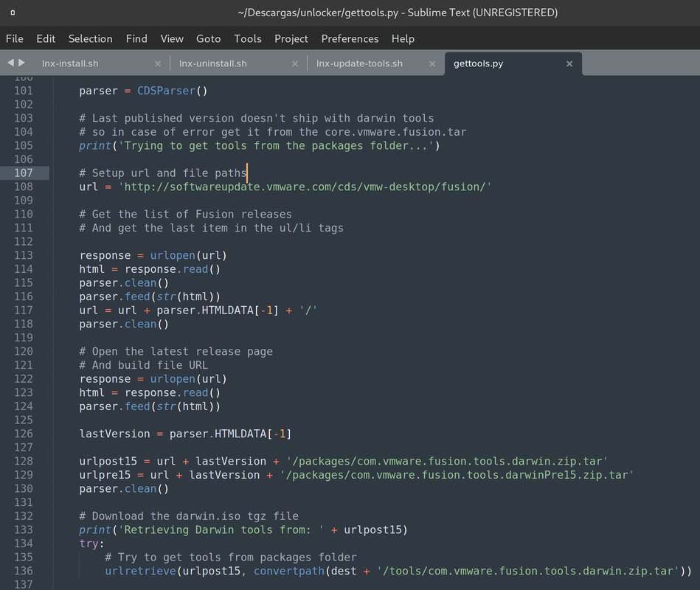Click the softwareupdate.vmware.com URL string
Image resolution: width=700 pixels, height=590 pixels.
305,187
